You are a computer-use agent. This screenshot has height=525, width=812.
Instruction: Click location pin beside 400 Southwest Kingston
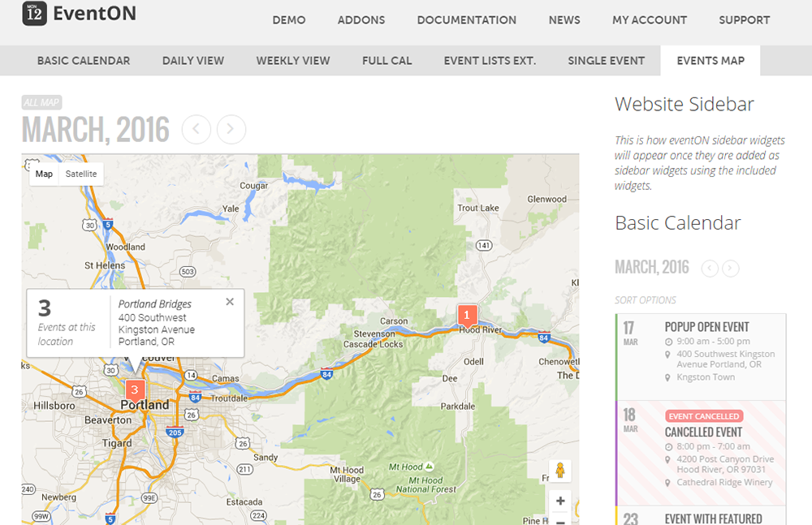tap(667, 355)
